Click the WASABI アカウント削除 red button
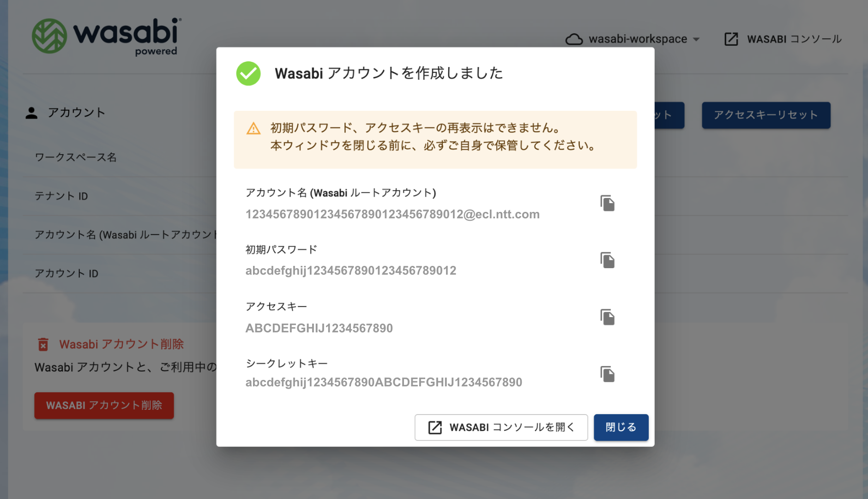This screenshot has height=499, width=868. coord(104,405)
